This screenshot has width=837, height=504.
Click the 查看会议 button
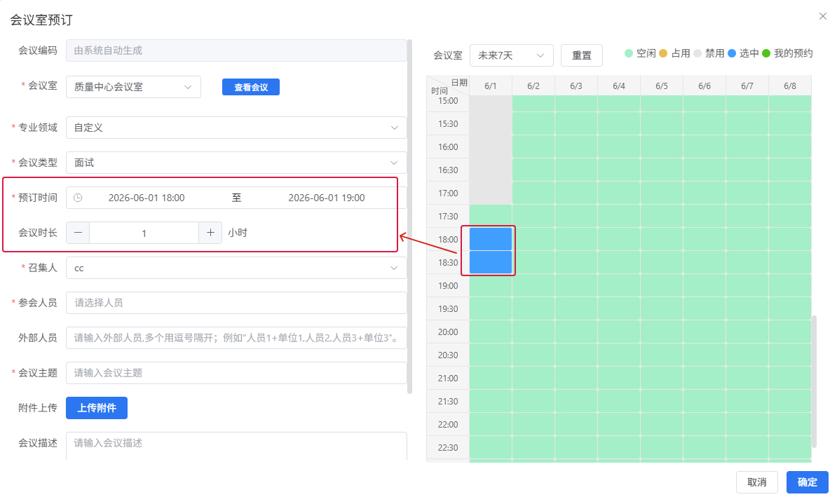tap(251, 87)
